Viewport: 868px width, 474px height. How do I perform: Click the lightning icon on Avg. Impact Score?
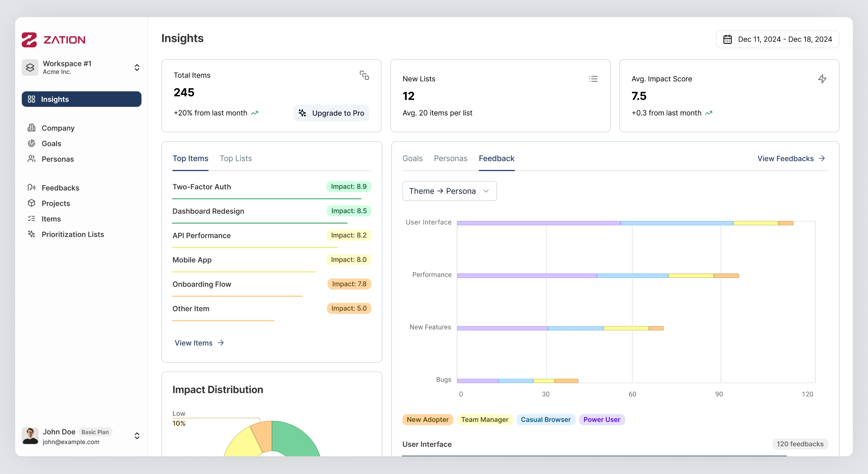pos(822,79)
